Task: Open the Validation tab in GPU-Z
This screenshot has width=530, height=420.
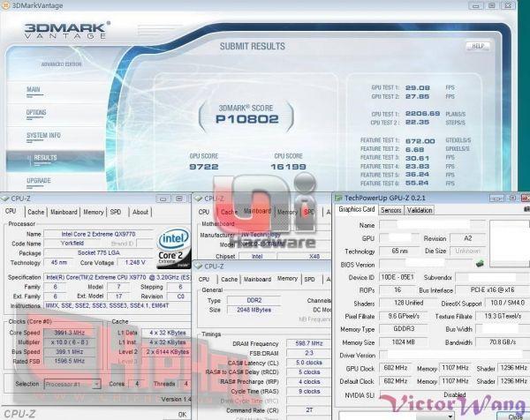Action: tap(420, 210)
